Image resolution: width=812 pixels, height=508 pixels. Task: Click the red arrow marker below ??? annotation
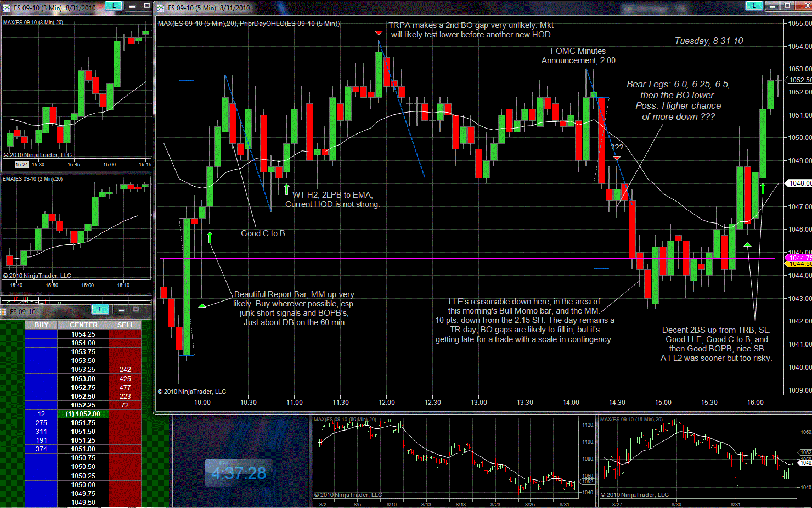(x=617, y=158)
